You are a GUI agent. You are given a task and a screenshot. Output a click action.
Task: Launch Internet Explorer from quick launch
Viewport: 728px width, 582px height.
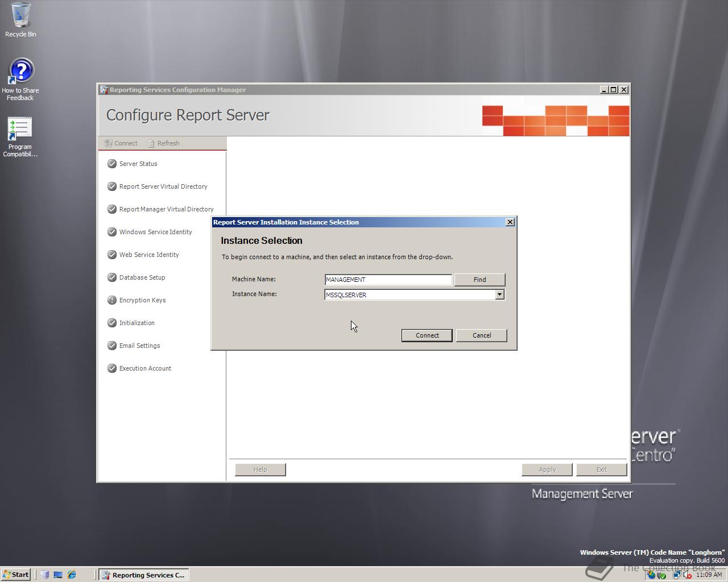pyautogui.click(x=72, y=575)
